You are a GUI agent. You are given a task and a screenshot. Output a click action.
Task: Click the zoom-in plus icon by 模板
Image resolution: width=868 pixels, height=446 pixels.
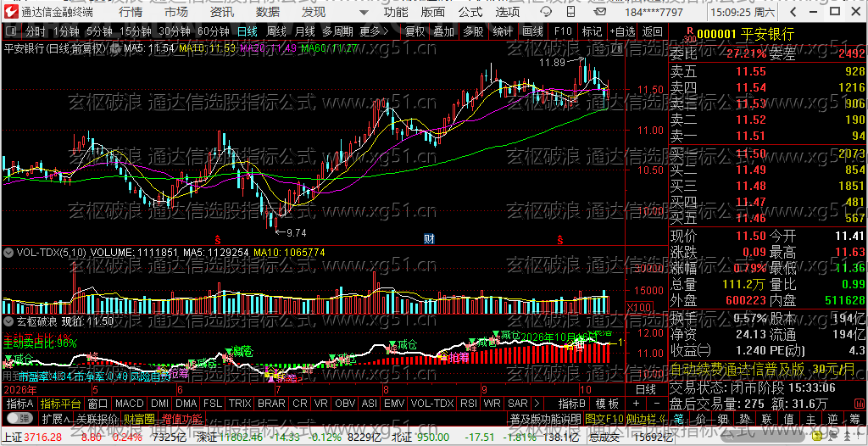(x=636, y=404)
